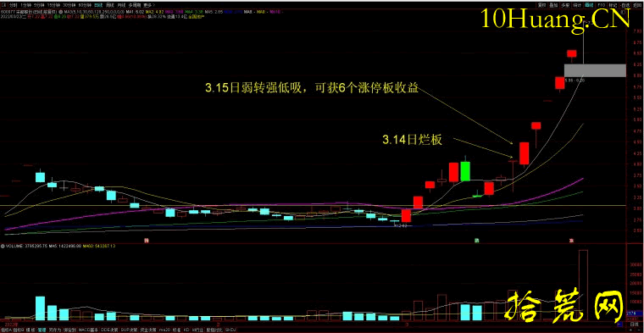Select the SUP决策 indicator tab
This screenshot has height=333, width=644.
tap(130, 330)
